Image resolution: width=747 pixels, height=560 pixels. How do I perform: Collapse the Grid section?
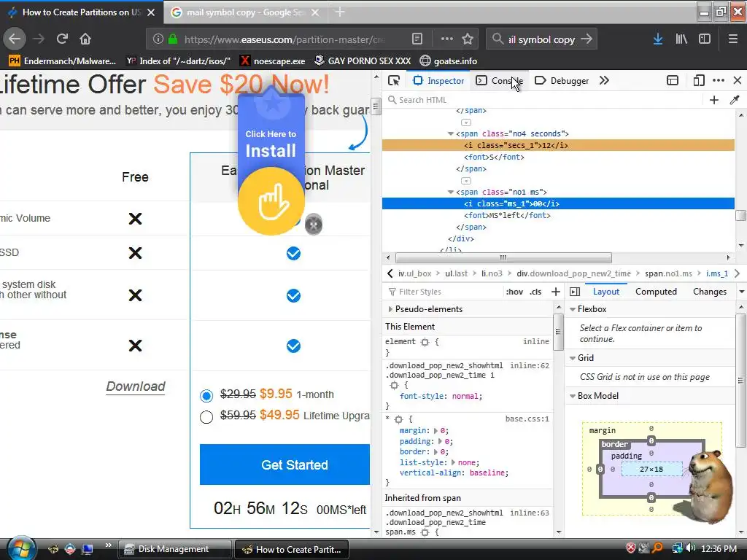click(x=573, y=357)
